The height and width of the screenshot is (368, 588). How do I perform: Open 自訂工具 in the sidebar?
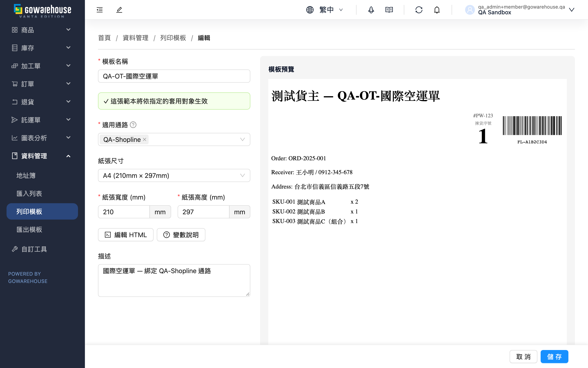point(42,249)
